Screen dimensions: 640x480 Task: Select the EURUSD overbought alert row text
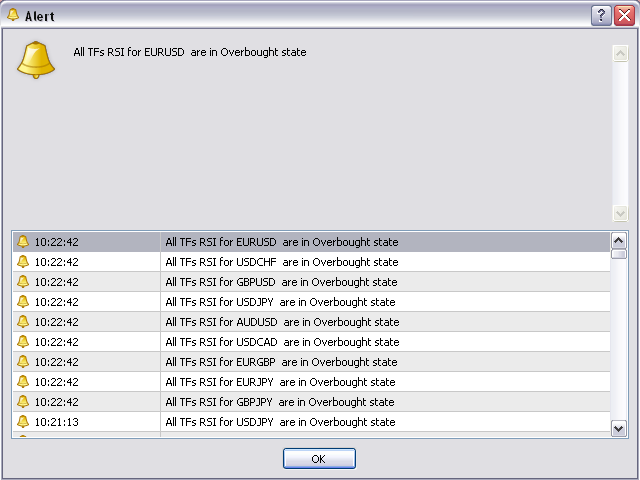tap(282, 242)
